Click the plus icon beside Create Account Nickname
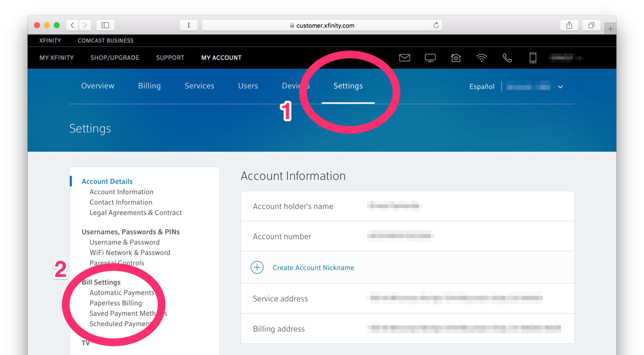Image resolution: width=644 pixels, height=355 pixels. click(257, 267)
